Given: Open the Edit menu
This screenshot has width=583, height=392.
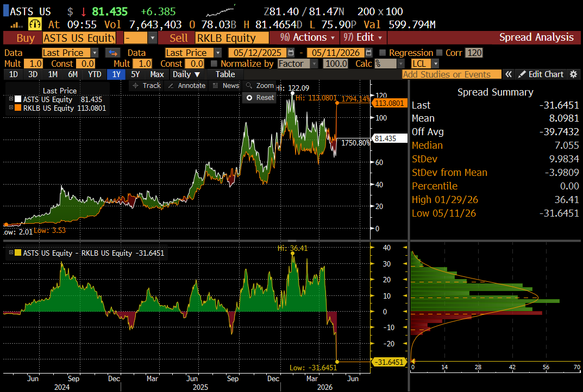Looking at the screenshot, I should [x=362, y=37].
